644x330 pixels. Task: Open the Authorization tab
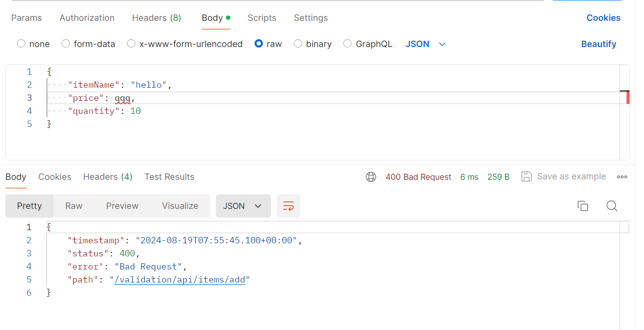click(87, 18)
